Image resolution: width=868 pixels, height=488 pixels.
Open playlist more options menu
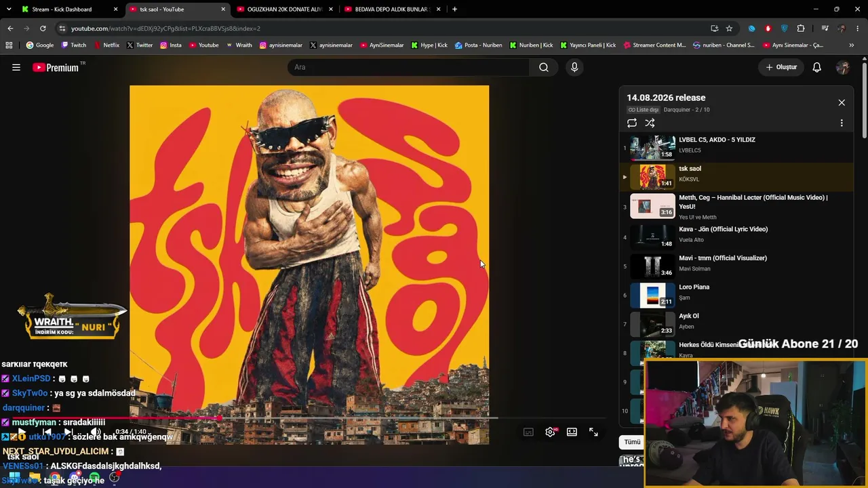tap(842, 123)
